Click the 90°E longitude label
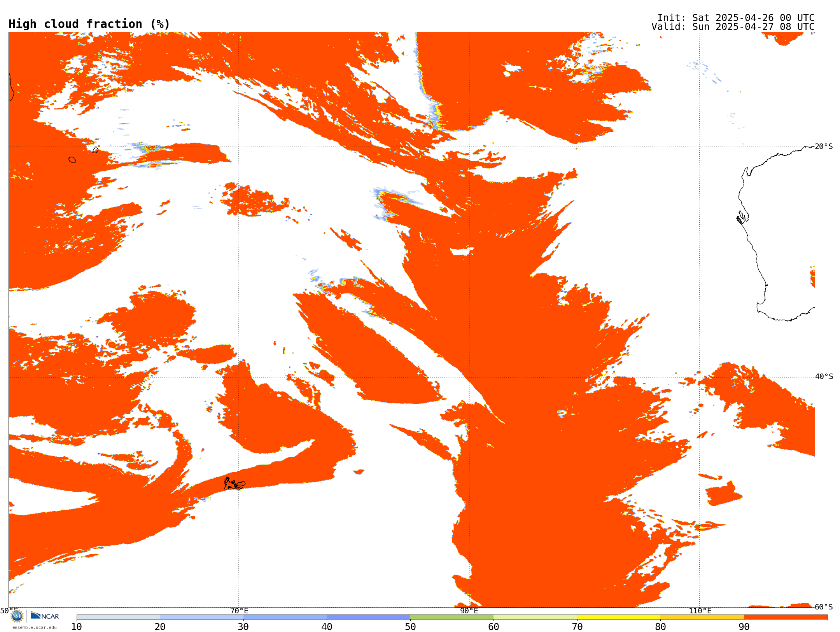 469,611
